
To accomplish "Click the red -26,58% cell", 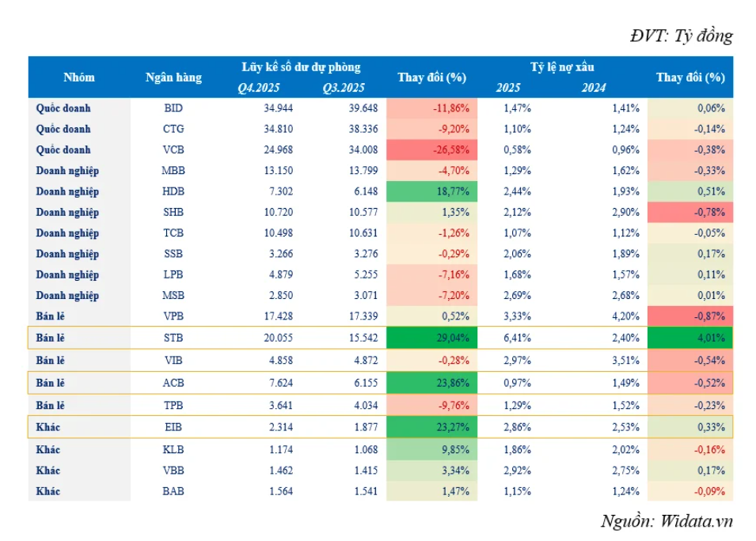I will click(432, 149).
